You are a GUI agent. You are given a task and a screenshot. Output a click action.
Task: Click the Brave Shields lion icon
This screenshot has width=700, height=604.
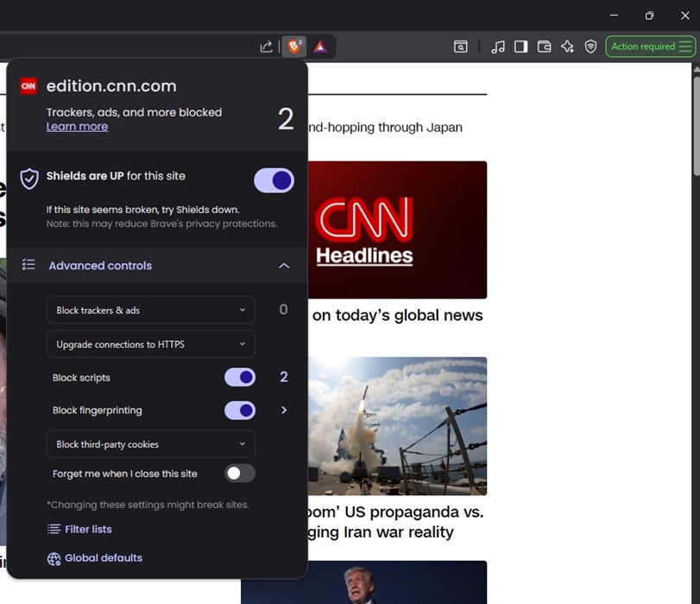(x=294, y=47)
